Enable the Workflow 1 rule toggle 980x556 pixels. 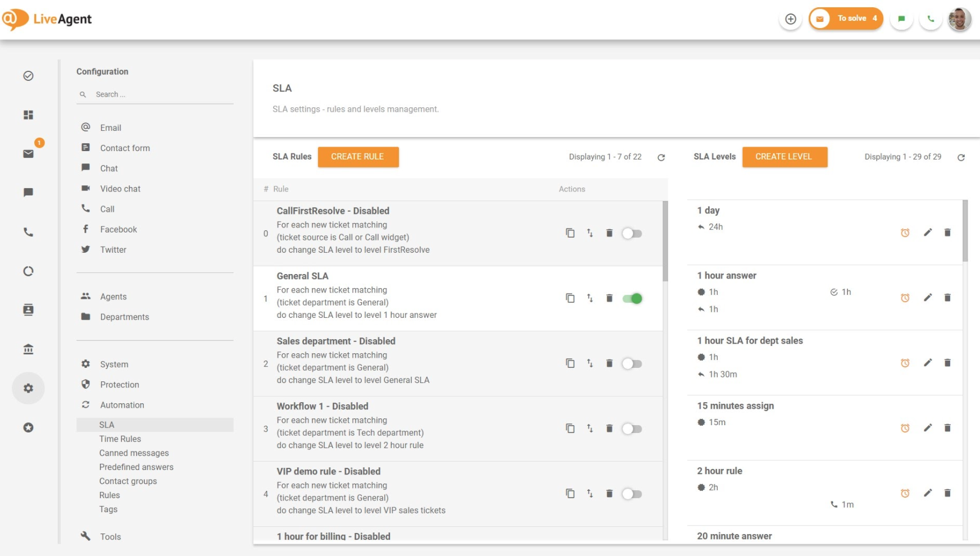coord(632,429)
